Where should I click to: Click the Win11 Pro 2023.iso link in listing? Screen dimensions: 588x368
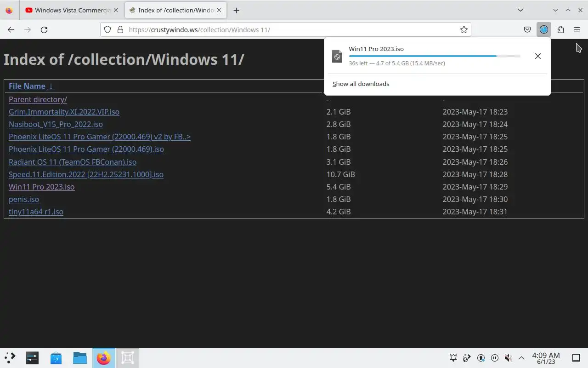pyautogui.click(x=41, y=187)
